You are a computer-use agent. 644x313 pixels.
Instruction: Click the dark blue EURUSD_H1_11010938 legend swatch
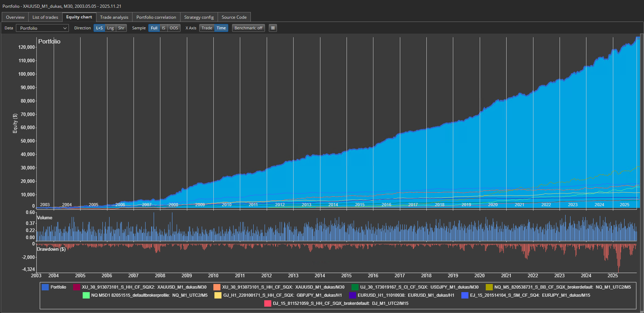[353, 295]
